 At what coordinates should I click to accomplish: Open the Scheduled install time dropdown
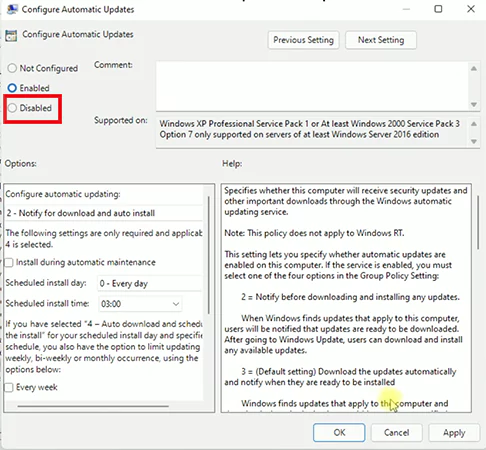coord(140,304)
